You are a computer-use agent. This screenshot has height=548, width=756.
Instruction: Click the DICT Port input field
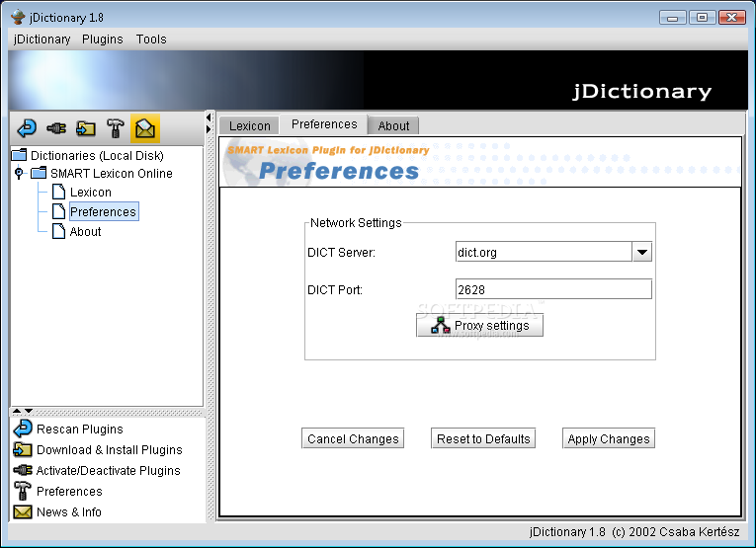click(x=553, y=289)
